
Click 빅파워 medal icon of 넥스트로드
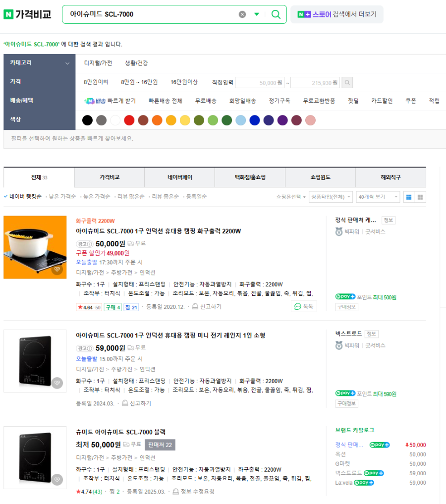(x=339, y=345)
